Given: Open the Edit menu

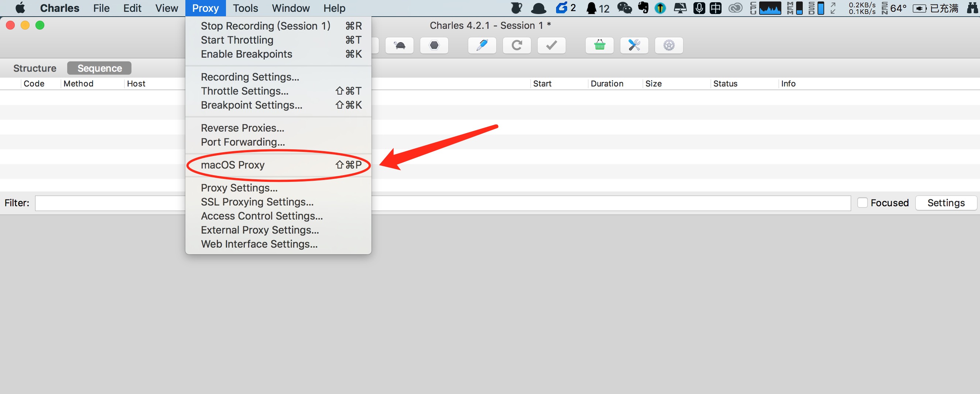Looking at the screenshot, I should pos(132,8).
